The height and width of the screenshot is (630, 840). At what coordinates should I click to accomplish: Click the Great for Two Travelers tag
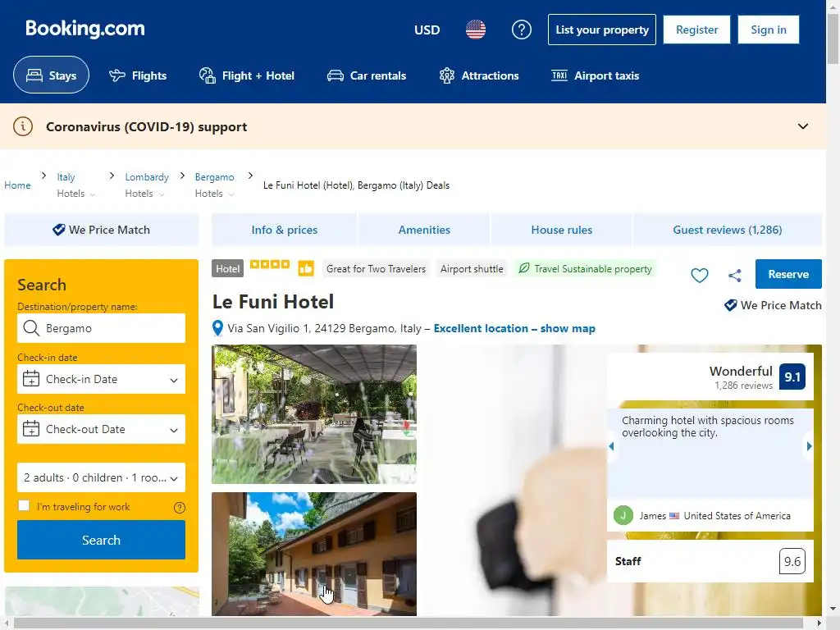(x=376, y=268)
